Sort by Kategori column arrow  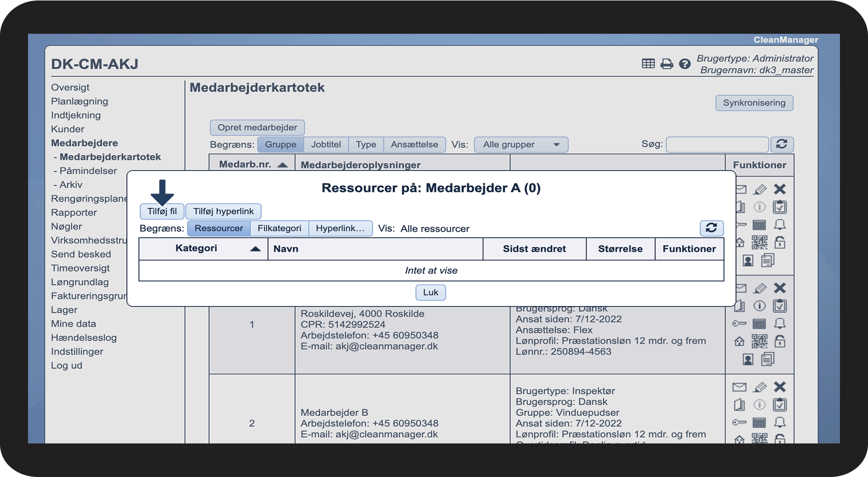(x=255, y=249)
